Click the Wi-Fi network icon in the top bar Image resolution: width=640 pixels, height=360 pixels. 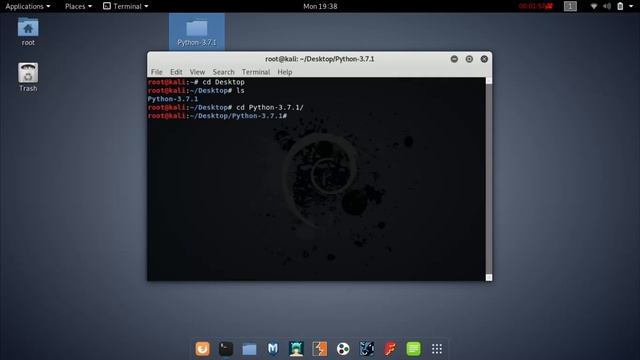pos(594,6)
